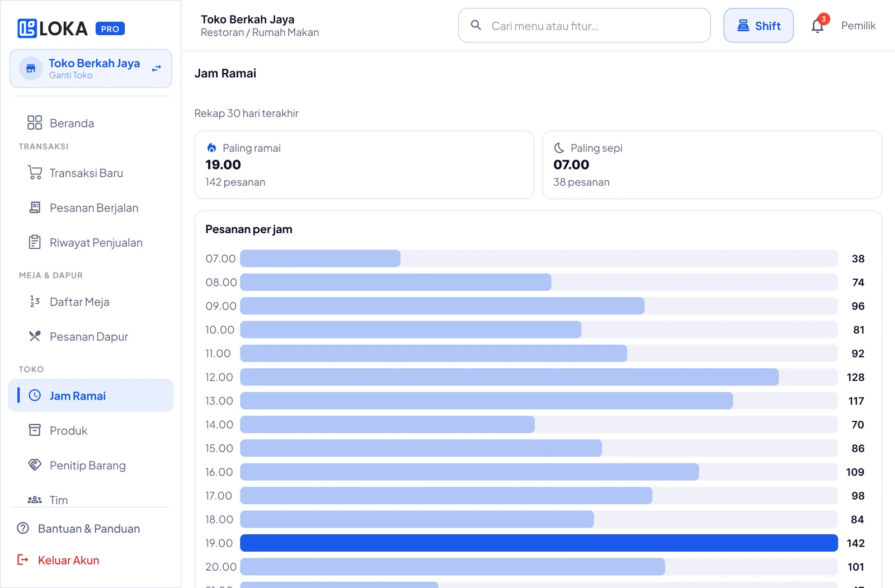Click the magnifier icon in search box
This screenshot has width=895, height=588.
476,25
